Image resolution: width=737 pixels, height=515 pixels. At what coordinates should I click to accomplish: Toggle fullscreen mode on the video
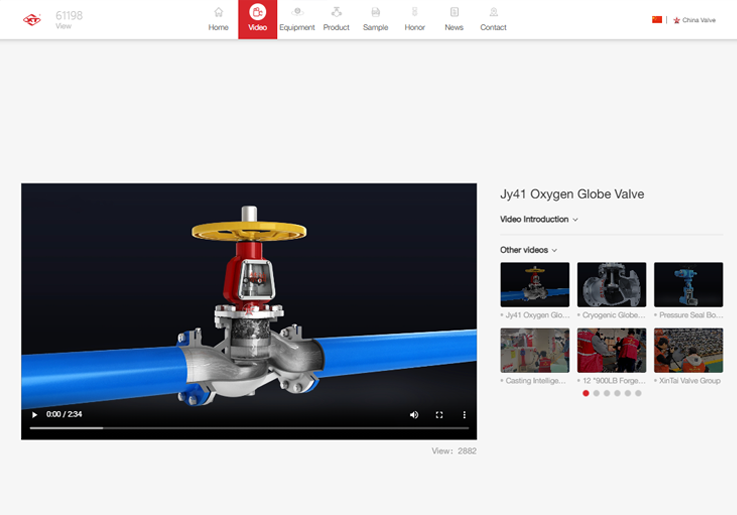[x=439, y=415]
